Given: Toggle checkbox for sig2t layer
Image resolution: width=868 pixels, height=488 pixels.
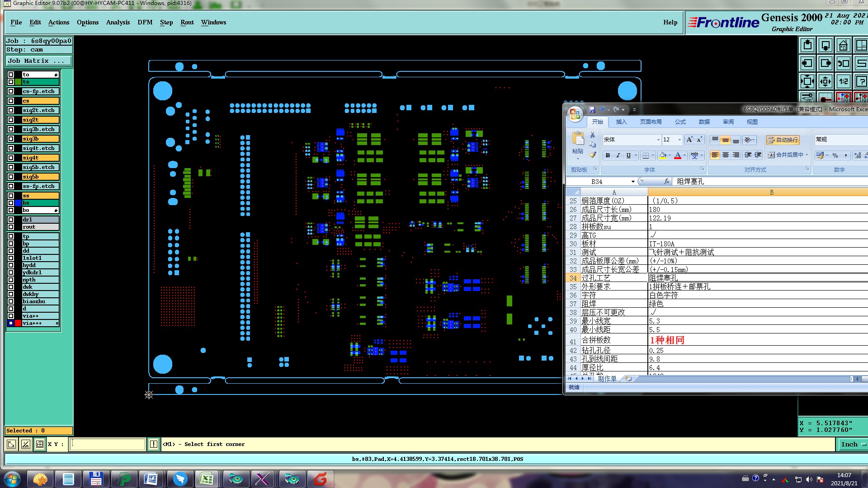Looking at the screenshot, I should point(11,120).
